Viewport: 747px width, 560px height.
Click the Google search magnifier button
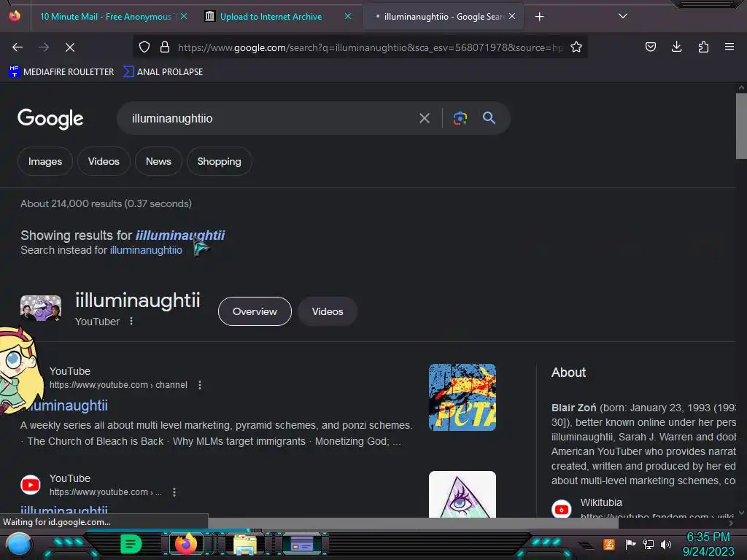pyautogui.click(x=489, y=118)
